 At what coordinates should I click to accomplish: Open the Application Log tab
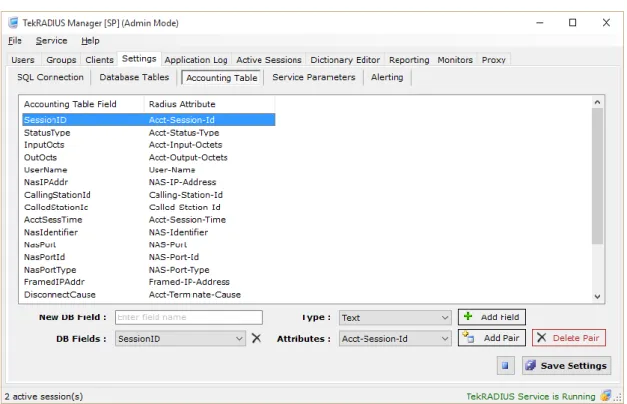[196, 60]
